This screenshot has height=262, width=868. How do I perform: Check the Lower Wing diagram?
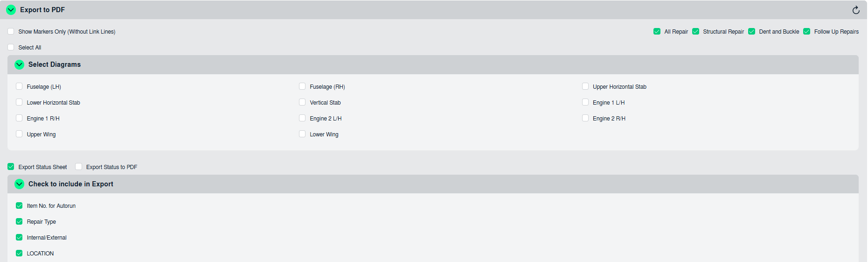coord(302,134)
